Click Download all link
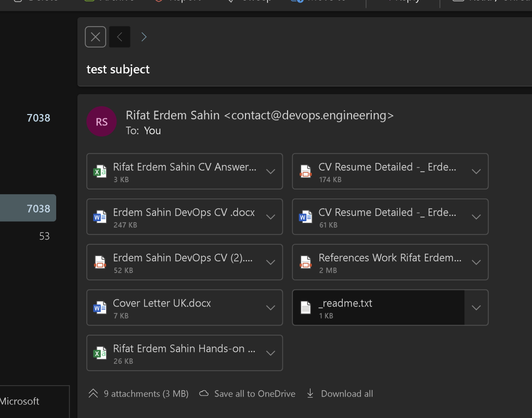The width and height of the screenshot is (532, 418). tap(347, 394)
